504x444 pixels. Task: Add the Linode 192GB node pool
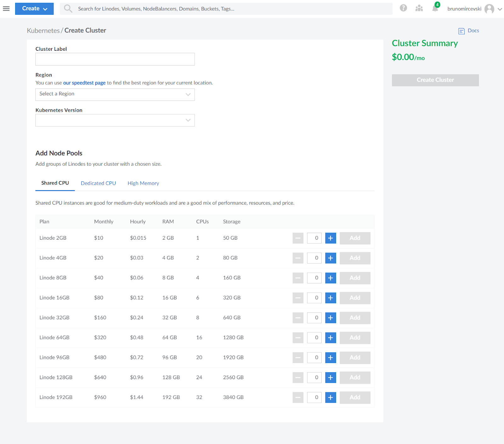pyautogui.click(x=355, y=397)
